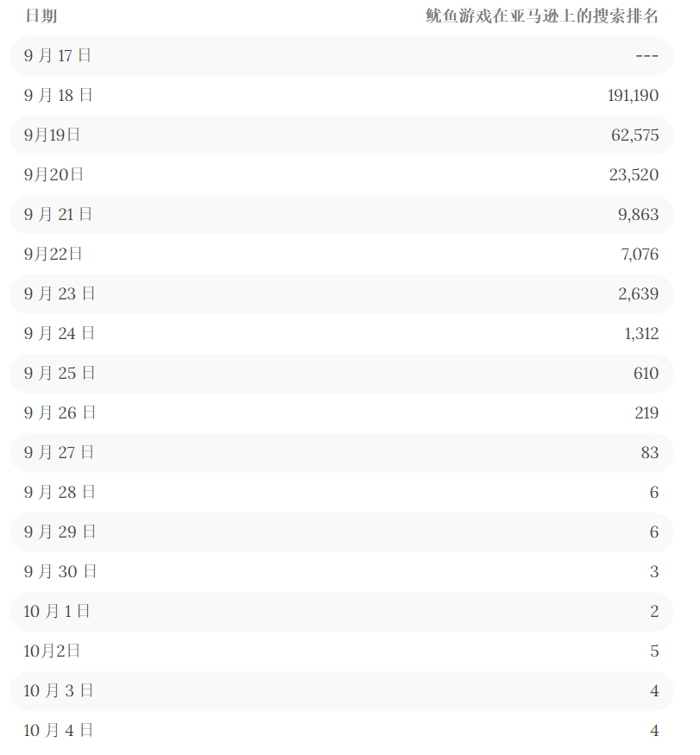Image resolution: width=700 pixels, height=755 pixels.
Task: Click the 191,190 ranking value
Action: 633,96
